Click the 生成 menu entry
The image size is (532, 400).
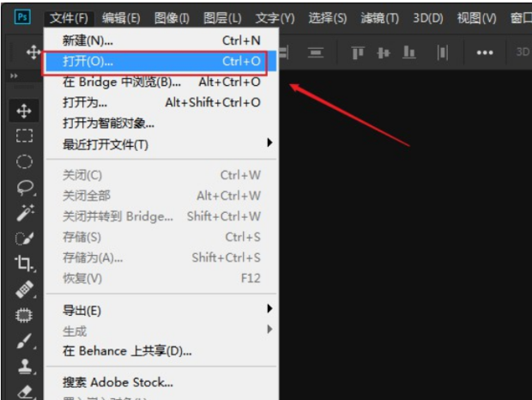[161, 330]
